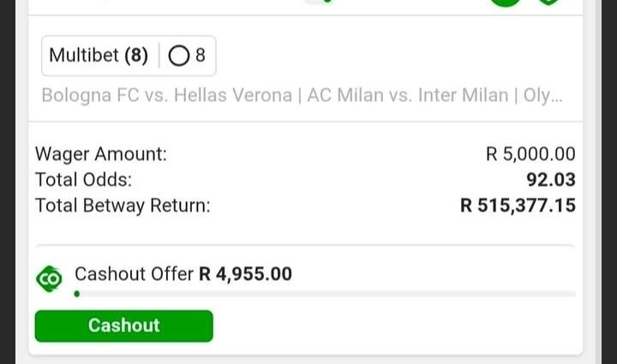
Task: Click the green dot on cashout slider
Action: [77, 294]
